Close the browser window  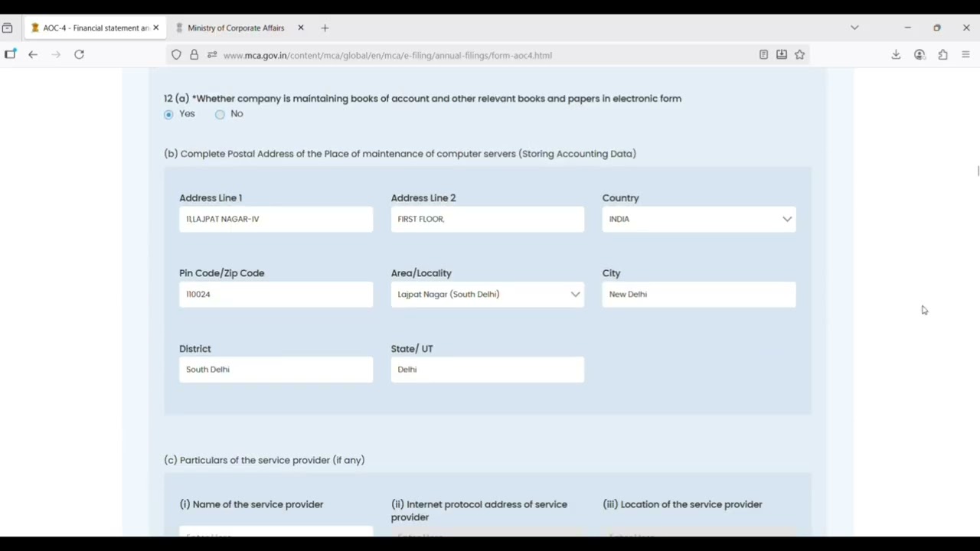966,28
